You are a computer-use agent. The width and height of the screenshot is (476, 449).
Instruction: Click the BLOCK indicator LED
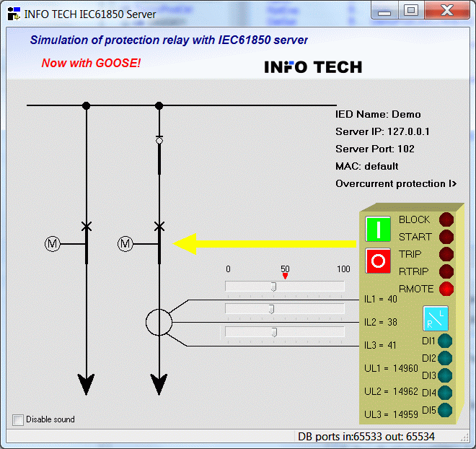(446, 219)
